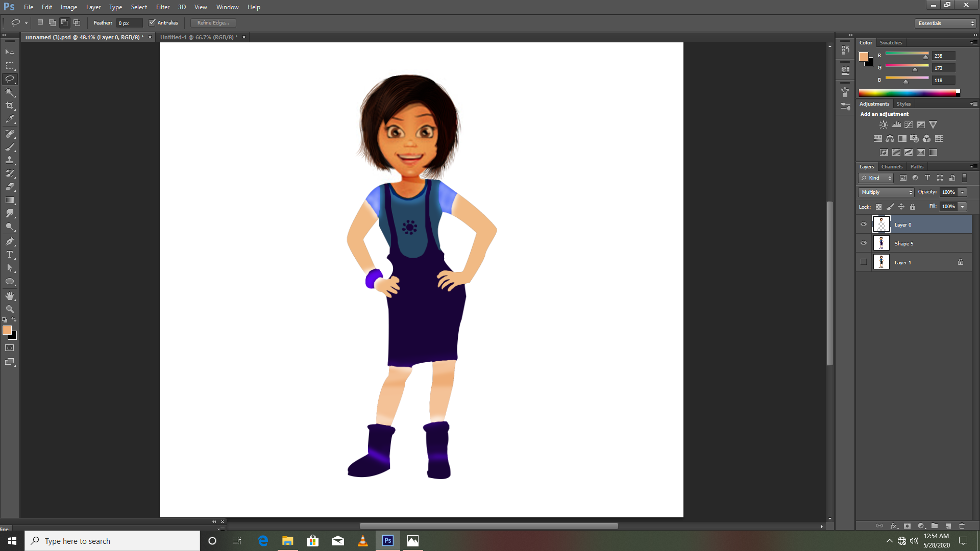Screen dimensions: 980x551
Task: Open Adjustments panel flyout menu
Action: click(x=973, y=104)
